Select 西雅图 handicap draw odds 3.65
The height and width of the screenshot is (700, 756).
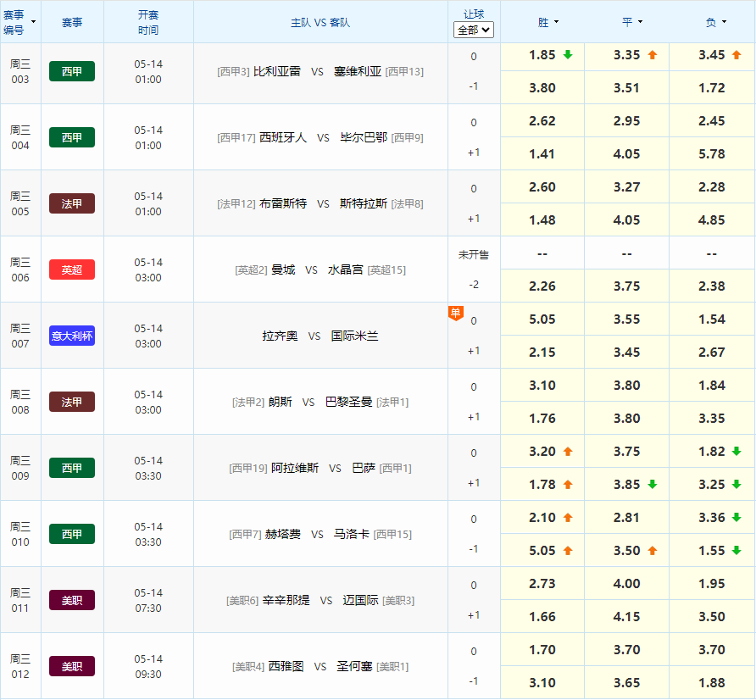tap(627, 682)
